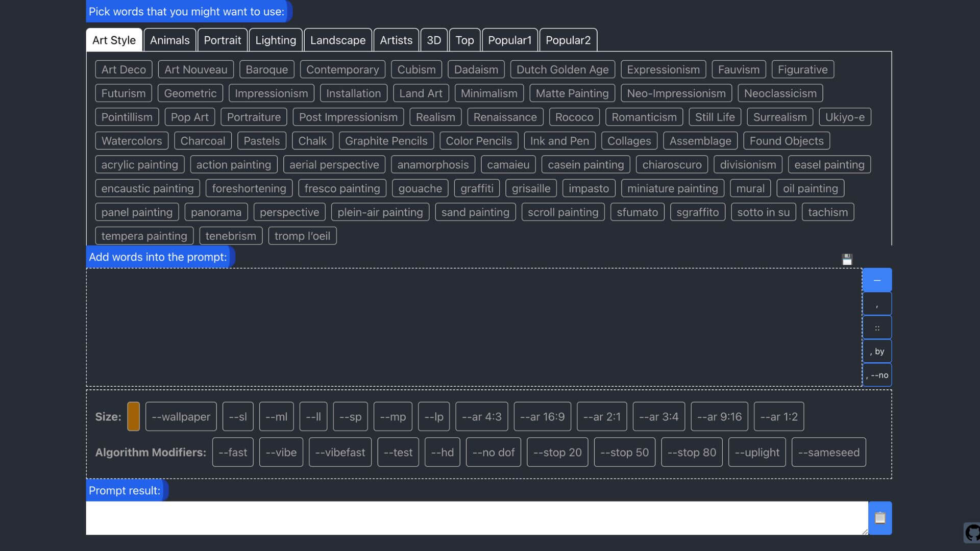This screenshot has width=980, height=551.
Task: Switch to the Lighting tab
Action: (x=276, y=40)
